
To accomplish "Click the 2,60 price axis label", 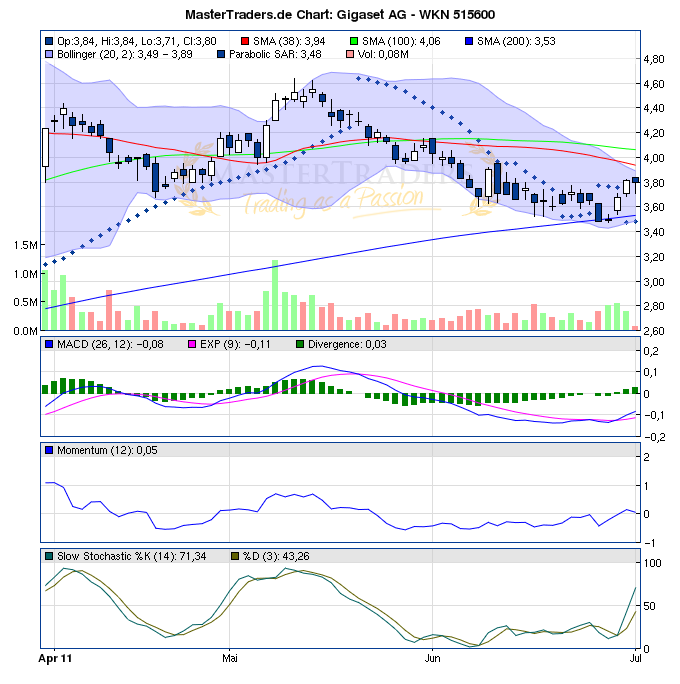I will 653,331.
